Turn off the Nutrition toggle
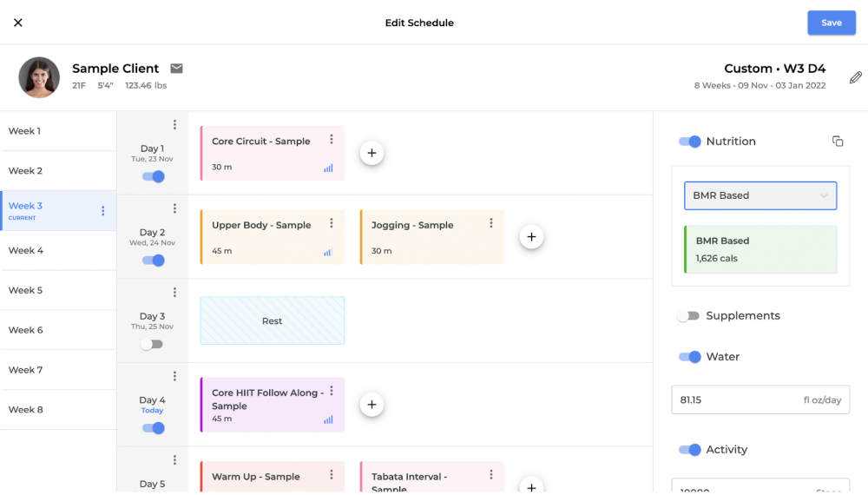868x495 pixels. (x=690, y=142)
